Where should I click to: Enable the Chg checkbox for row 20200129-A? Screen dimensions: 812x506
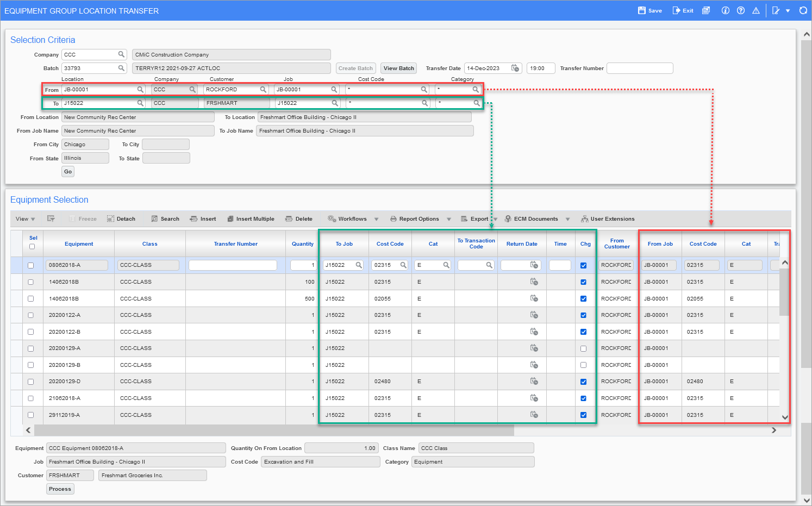[583, 348]
